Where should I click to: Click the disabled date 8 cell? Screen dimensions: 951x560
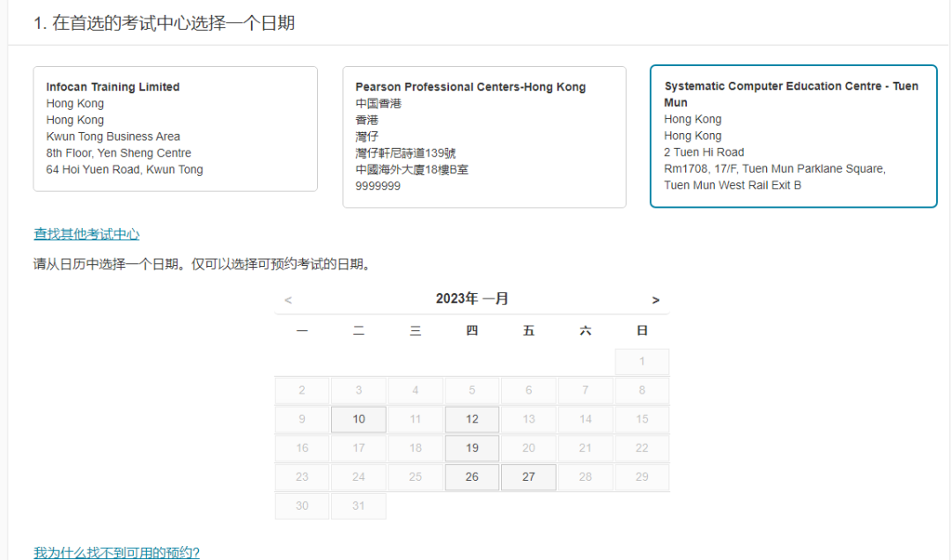coord(642,390)
